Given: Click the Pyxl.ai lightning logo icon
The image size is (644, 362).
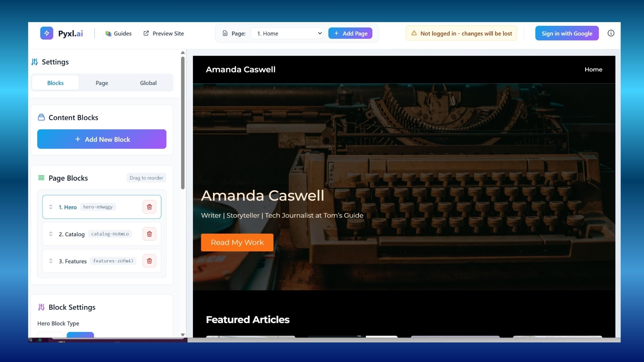Looking at the screenshot, I should 47,33.
